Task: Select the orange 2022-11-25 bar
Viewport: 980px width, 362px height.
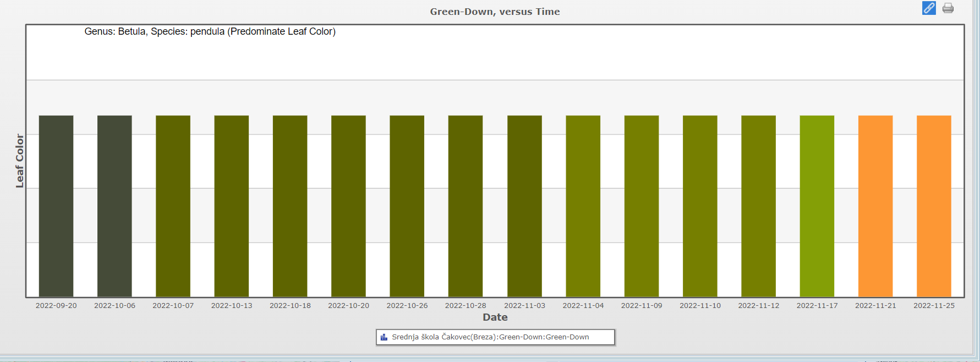Action: (x=934, y=206)
